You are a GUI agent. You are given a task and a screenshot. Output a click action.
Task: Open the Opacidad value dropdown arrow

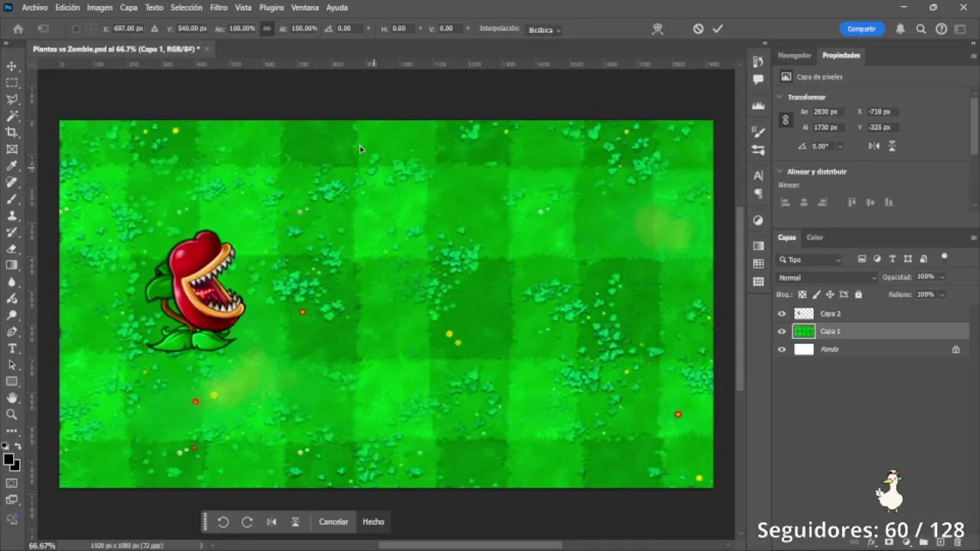pos(942,277)
